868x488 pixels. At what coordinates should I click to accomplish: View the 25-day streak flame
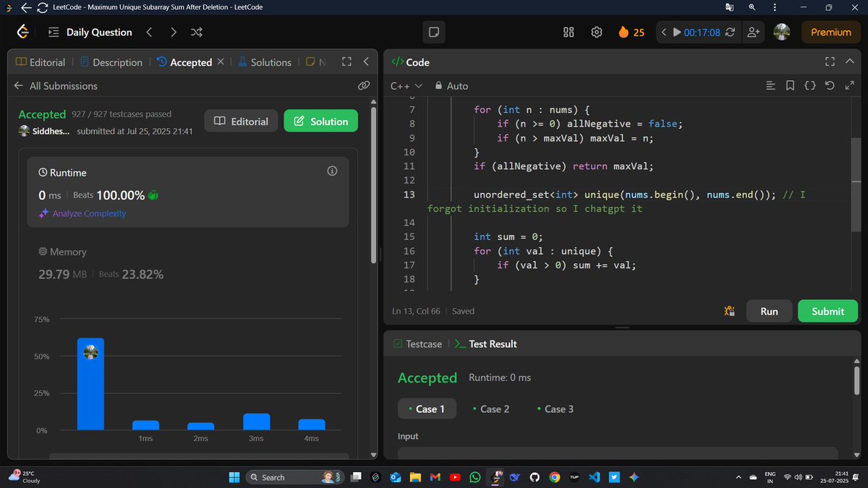[631, 32]
